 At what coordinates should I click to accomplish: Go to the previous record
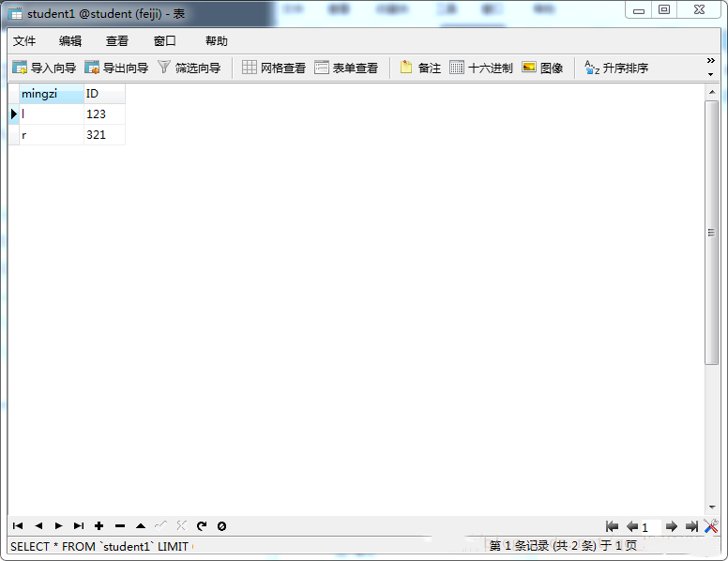(x=38, y=525)
